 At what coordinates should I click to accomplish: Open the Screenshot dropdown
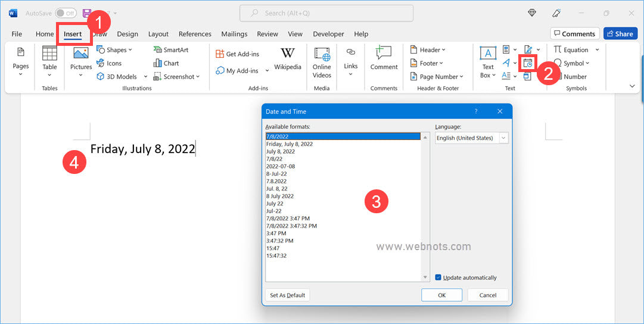point(176,76)
